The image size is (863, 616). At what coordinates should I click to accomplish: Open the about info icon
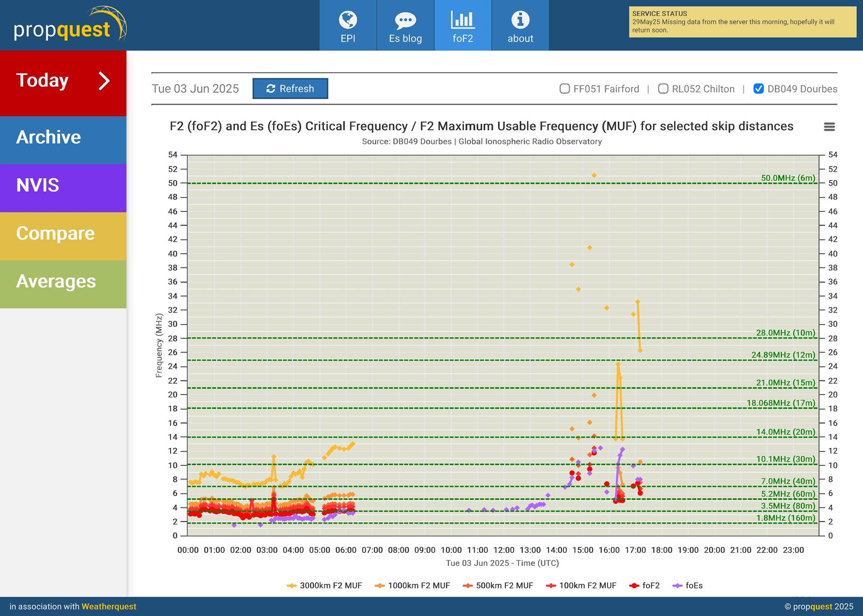point(520,20)
